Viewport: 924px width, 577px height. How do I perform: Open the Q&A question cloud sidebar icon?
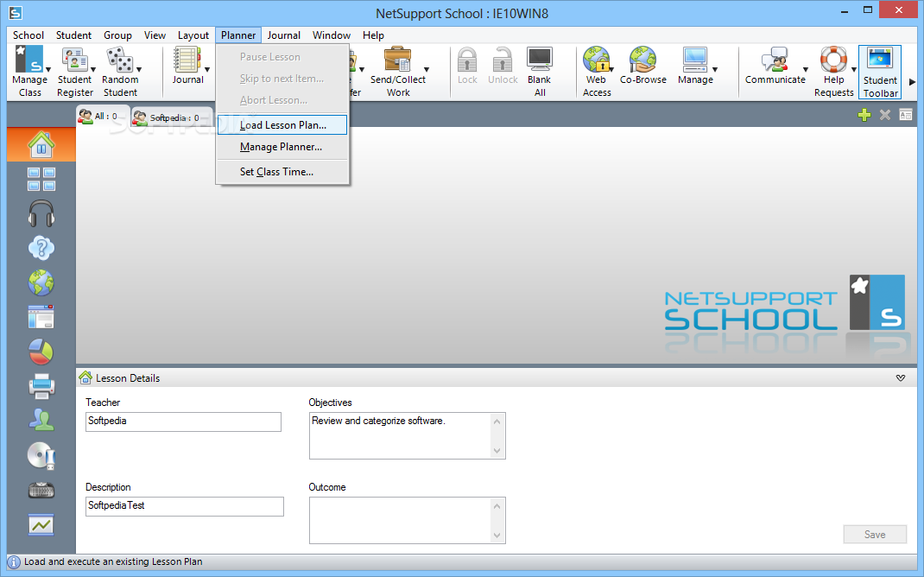tap(41, 248)
